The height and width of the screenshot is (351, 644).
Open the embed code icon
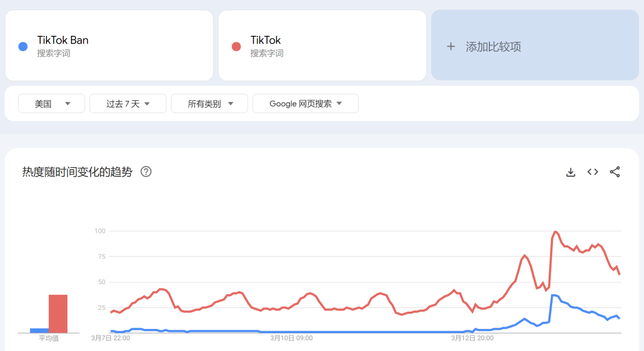pos(593,172)
